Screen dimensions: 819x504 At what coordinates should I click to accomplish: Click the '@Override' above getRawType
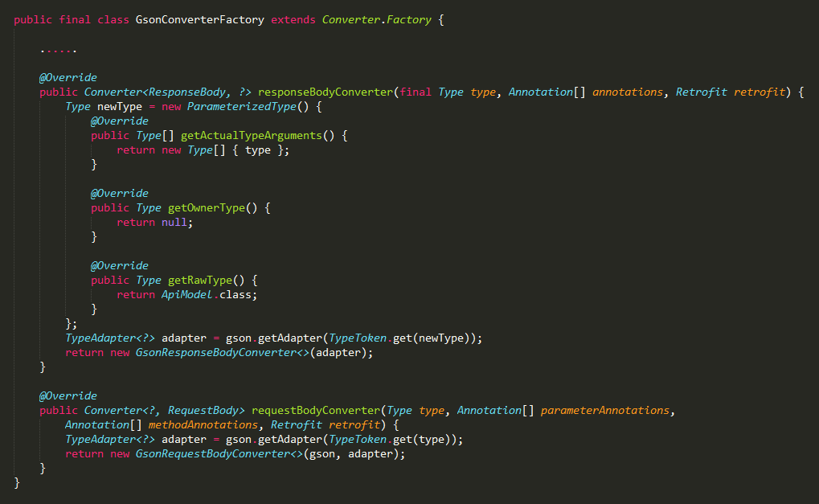(x=120, y=266)
